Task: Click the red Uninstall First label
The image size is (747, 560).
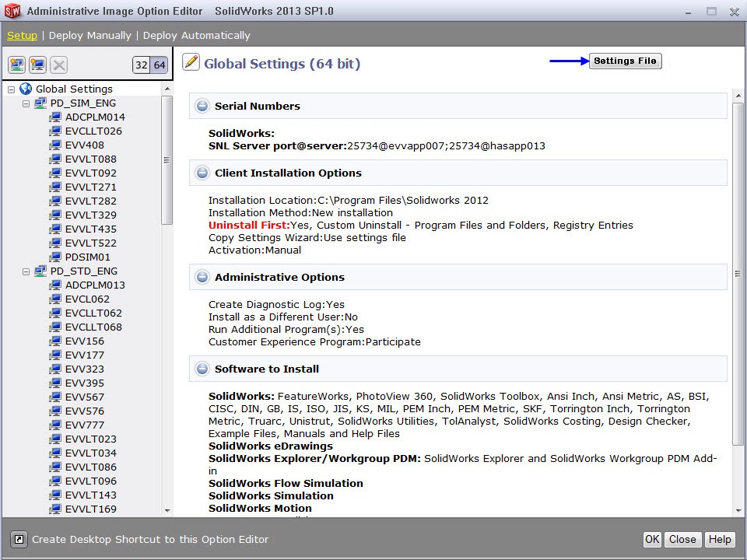Action: point(249,225)
